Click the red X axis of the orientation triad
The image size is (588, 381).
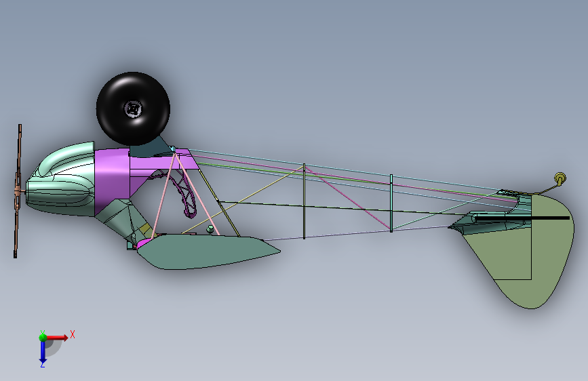coord(57,338)
